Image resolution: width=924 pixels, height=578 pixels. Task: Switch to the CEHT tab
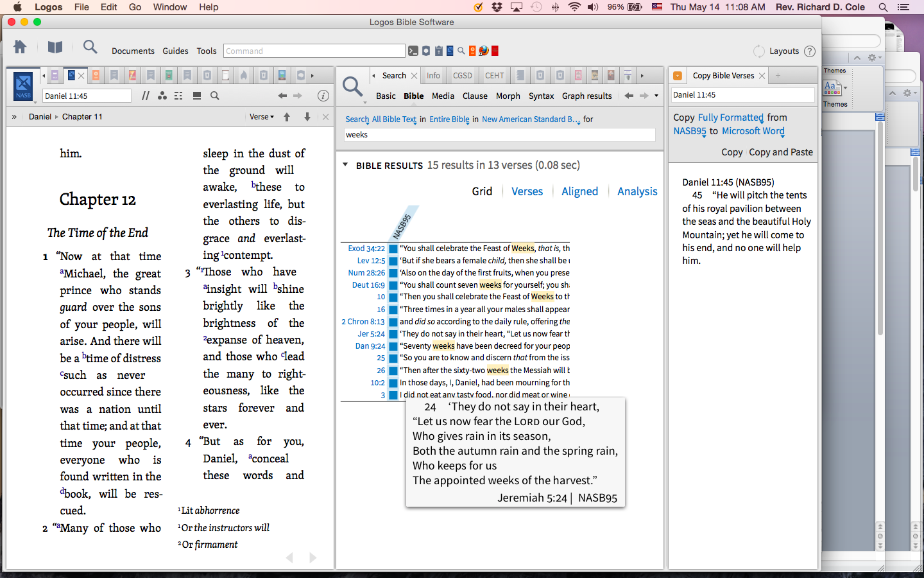495,76
